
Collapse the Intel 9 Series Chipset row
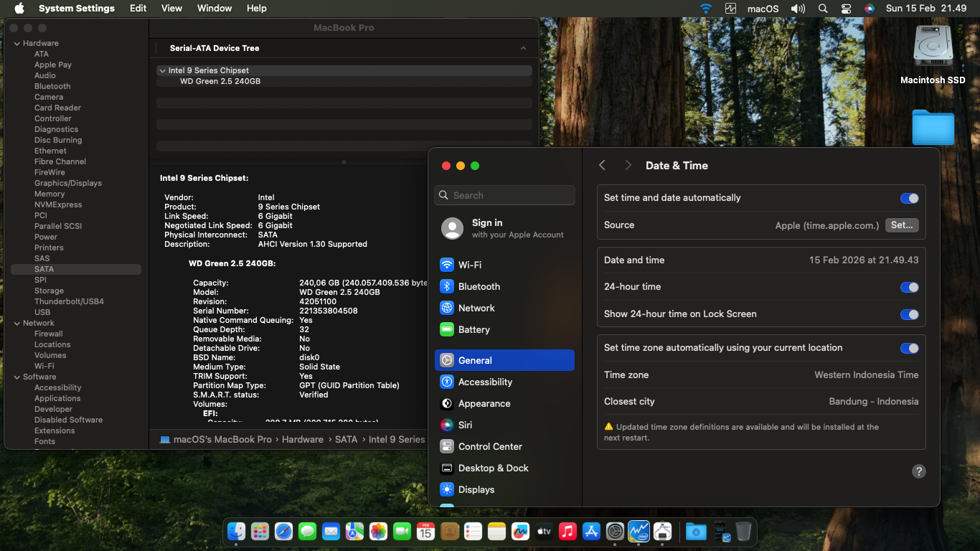point(162,70)
